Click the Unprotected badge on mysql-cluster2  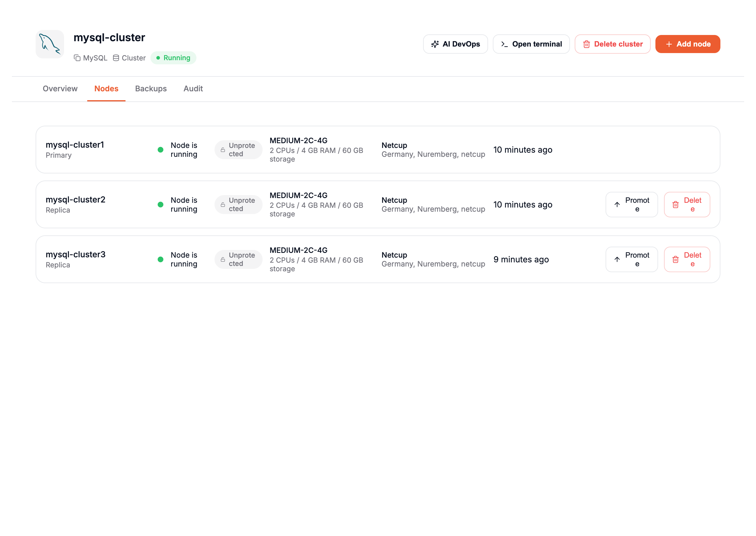click(x=238, y=205)
